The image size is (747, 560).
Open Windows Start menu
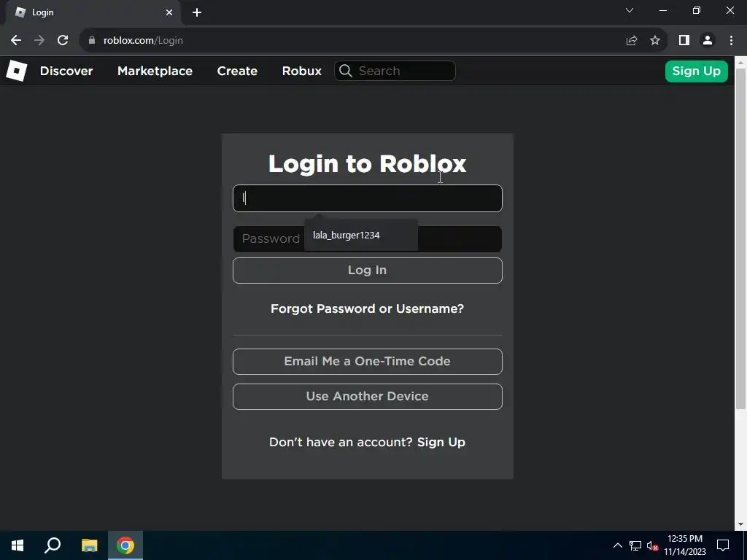tap(18, 545)
